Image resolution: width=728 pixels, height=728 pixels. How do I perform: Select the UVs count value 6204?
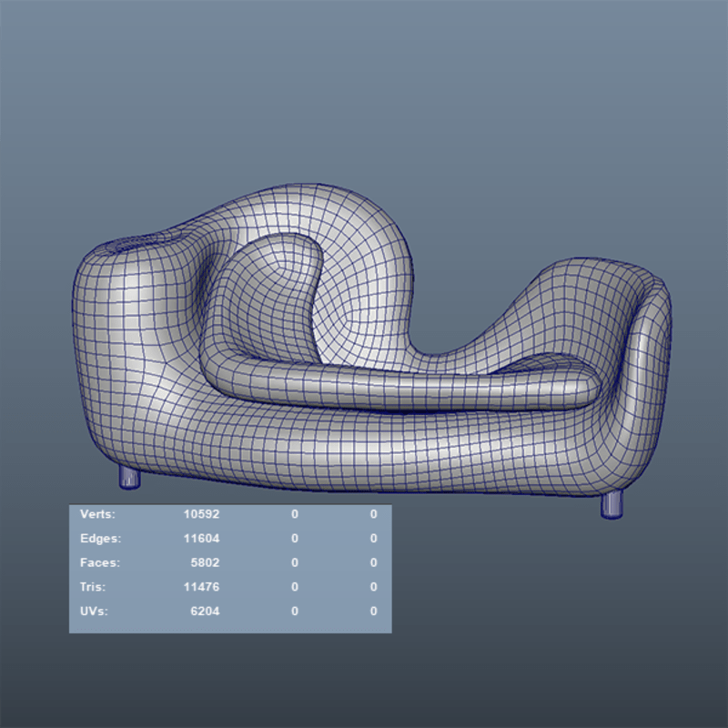tap(205, 611)
